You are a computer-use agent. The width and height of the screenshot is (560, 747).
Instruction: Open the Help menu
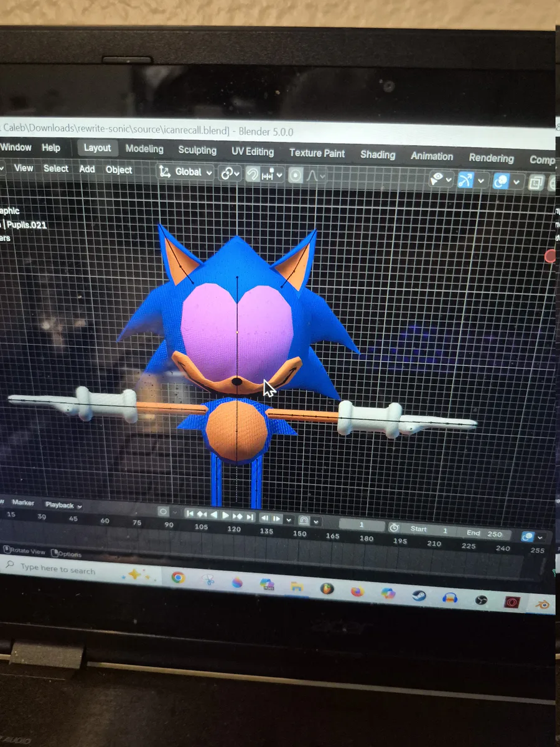click(x=51, y=148)
